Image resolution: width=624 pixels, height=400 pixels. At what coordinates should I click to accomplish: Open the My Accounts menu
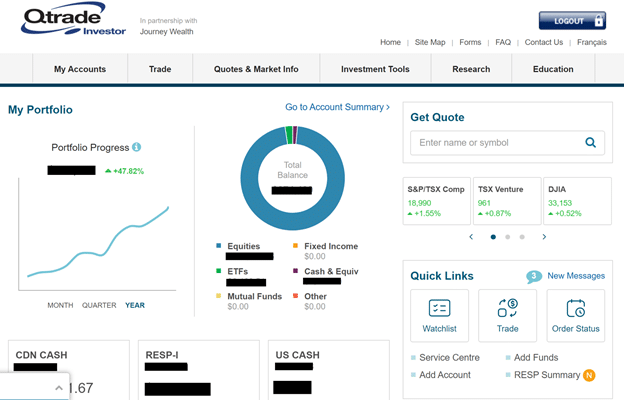[x=80, y=69]
